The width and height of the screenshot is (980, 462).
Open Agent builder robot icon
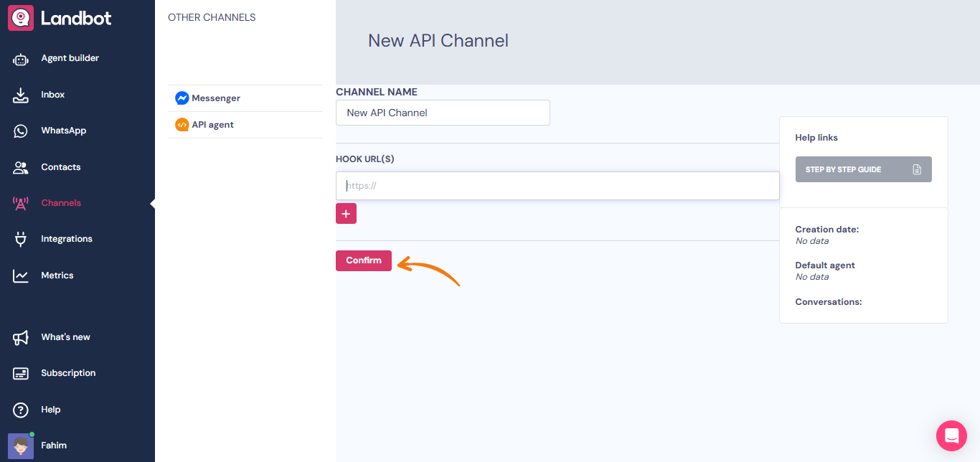click(21, 59)
